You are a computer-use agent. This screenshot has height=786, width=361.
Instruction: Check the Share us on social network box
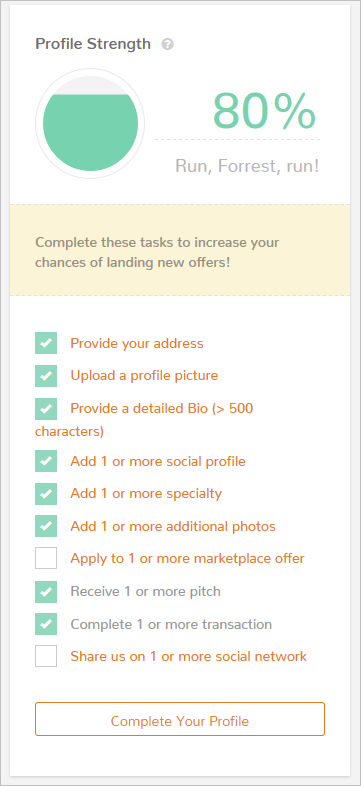tap(46, 656)
